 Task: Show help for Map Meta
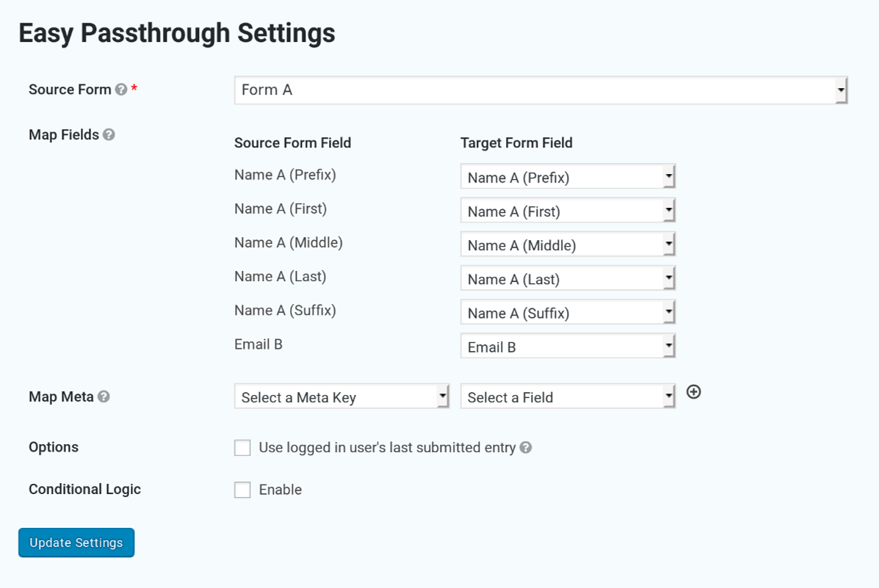[104, 397]
